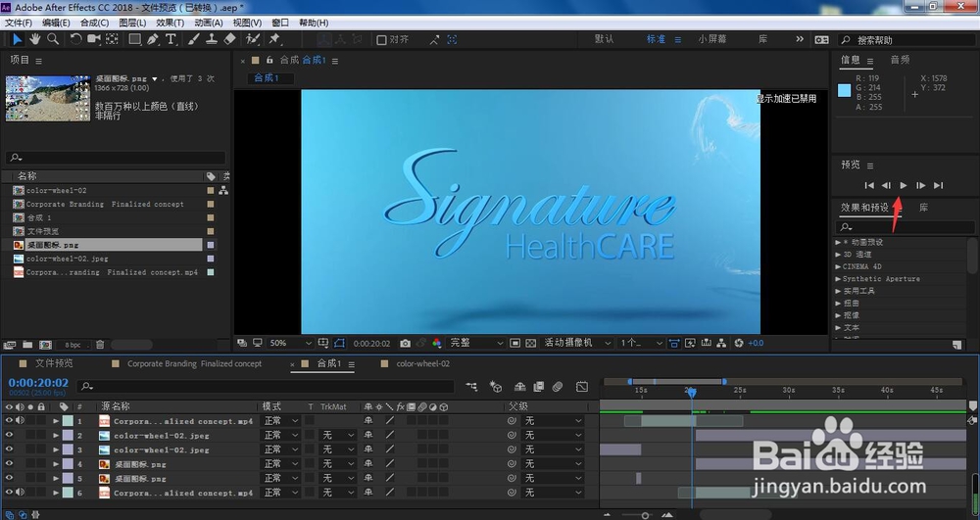Open blend mode 正常 dropdown for layer 2
Viewport: 980px width, 520px height.
pyautogui.click(x=280, y=435)
